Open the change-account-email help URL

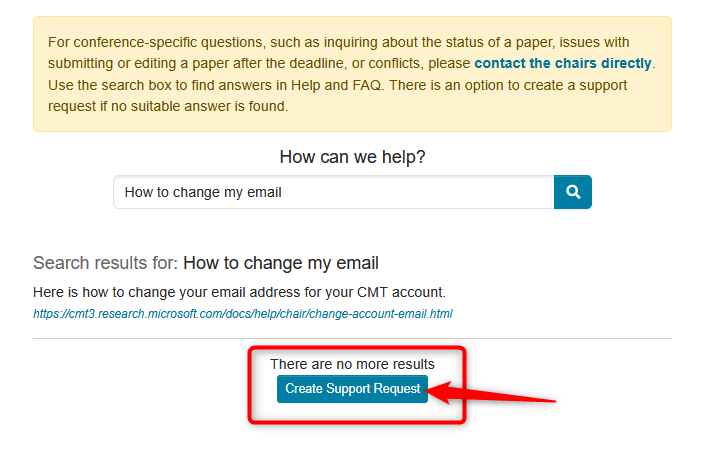tap(242, 313)
